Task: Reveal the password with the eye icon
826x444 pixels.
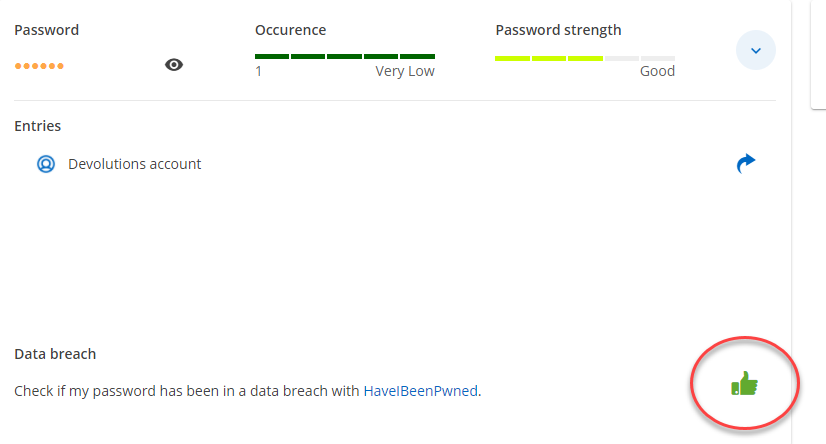Action: 174,65
